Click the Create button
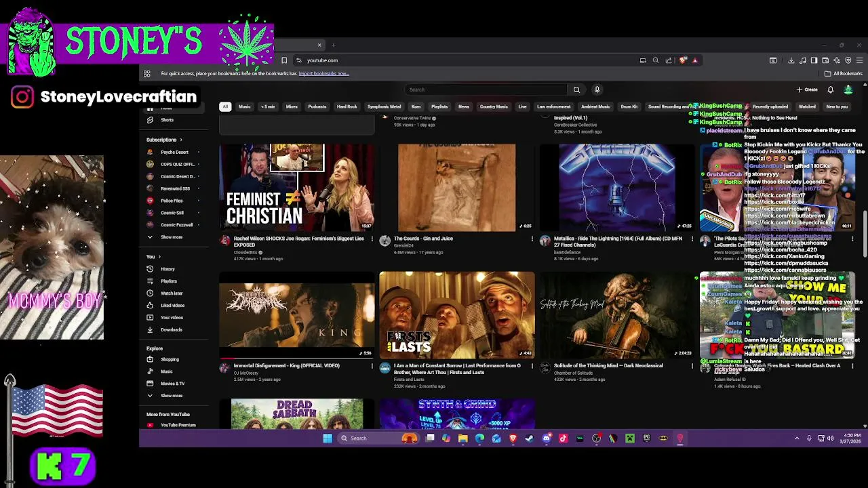Image resolution: width=868 pixels, height=488 pixels. pyautogui.click(x=807, y=89)
